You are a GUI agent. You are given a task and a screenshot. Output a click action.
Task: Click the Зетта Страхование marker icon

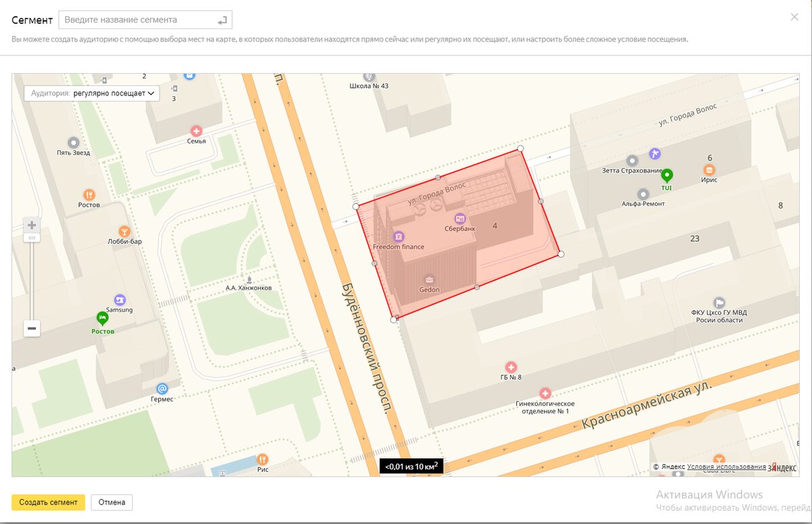coord(632,160)
